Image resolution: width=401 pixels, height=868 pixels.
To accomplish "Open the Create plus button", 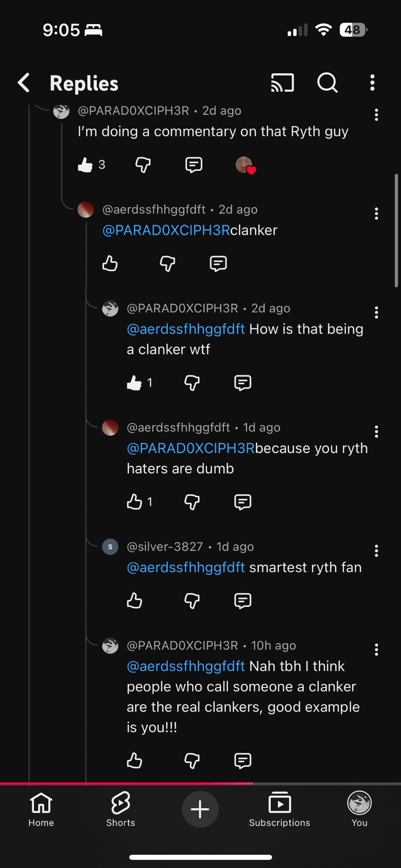I will click(x=200, y=809).
